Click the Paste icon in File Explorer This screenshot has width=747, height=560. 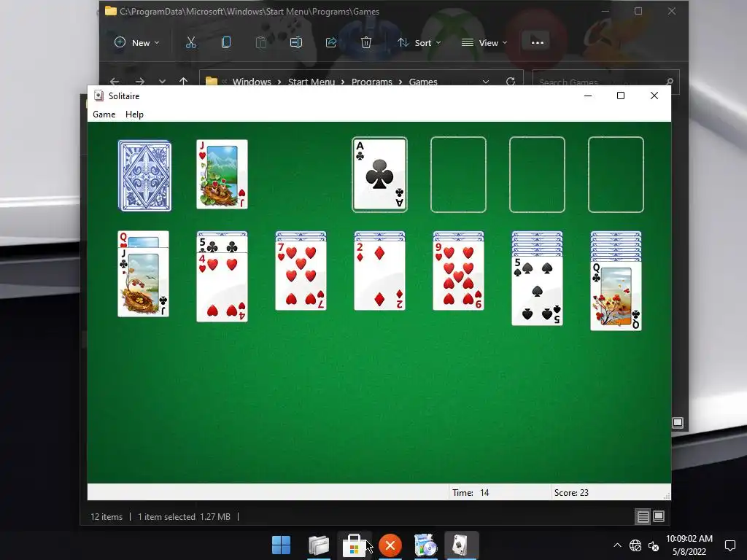tap(261, 42)
